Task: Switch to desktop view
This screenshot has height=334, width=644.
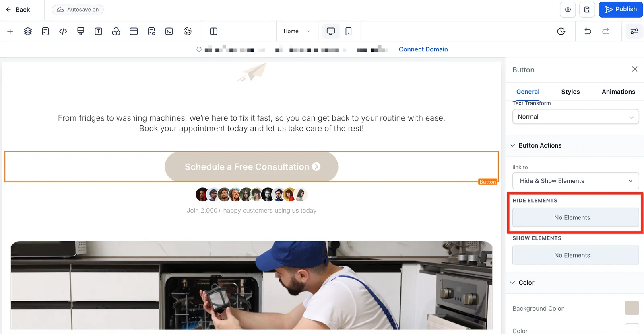Action: (331, 31)
